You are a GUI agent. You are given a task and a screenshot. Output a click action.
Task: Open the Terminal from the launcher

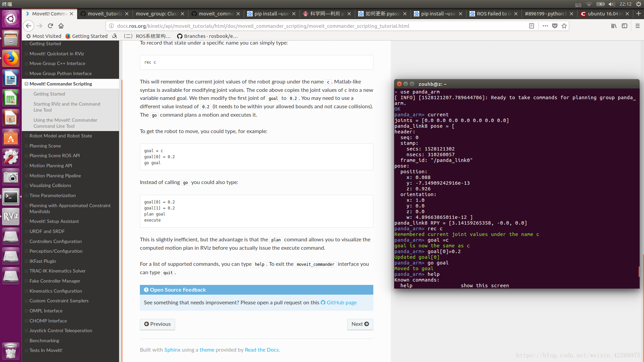point(10,197)
